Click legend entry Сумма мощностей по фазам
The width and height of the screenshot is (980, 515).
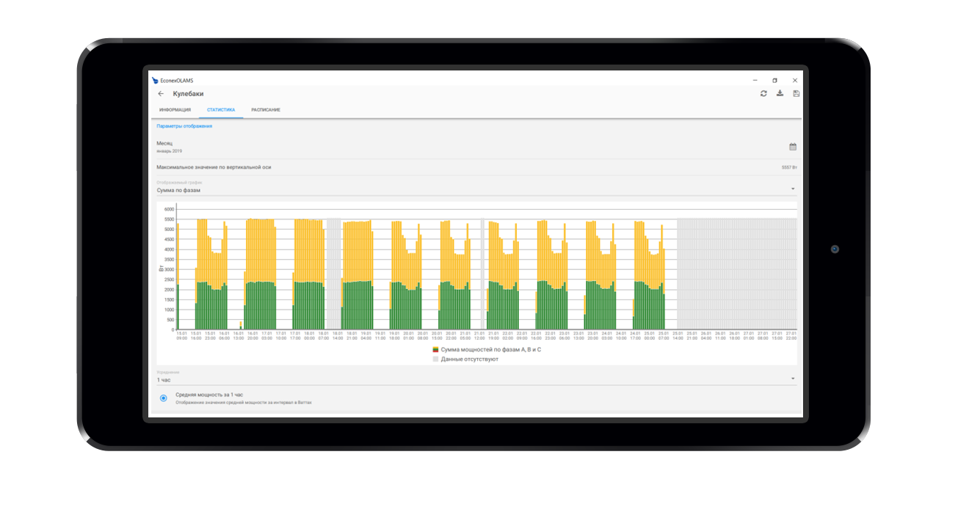click(487, 350)
